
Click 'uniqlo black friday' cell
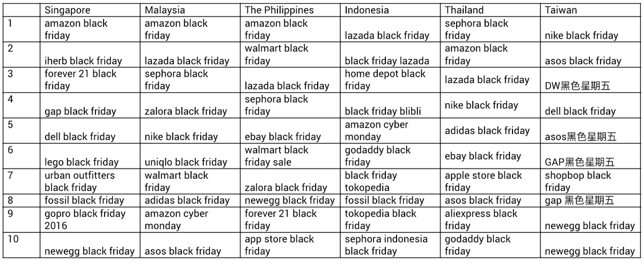click(x=191, y=156)
